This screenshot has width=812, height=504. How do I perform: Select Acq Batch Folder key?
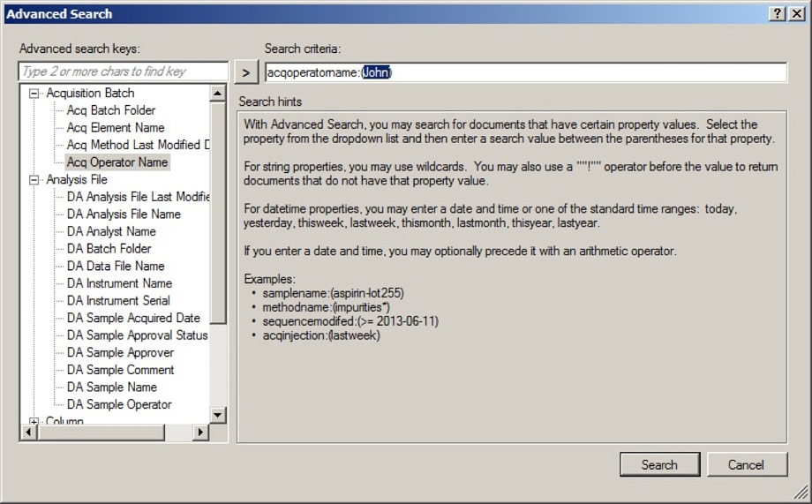click(110, 110)
